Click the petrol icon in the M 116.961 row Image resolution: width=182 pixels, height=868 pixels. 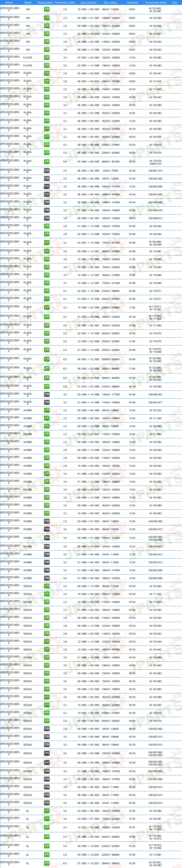click(46, 251)
